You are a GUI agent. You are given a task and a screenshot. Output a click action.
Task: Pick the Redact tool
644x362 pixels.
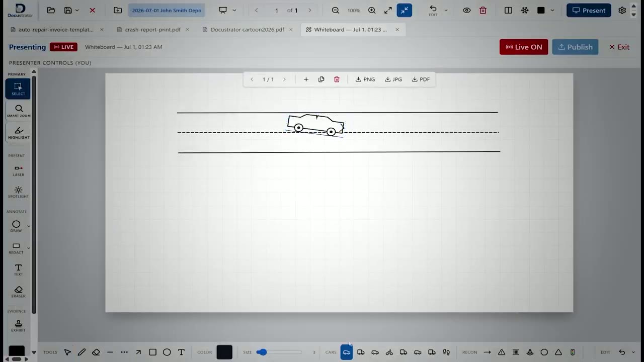[16, 248]
